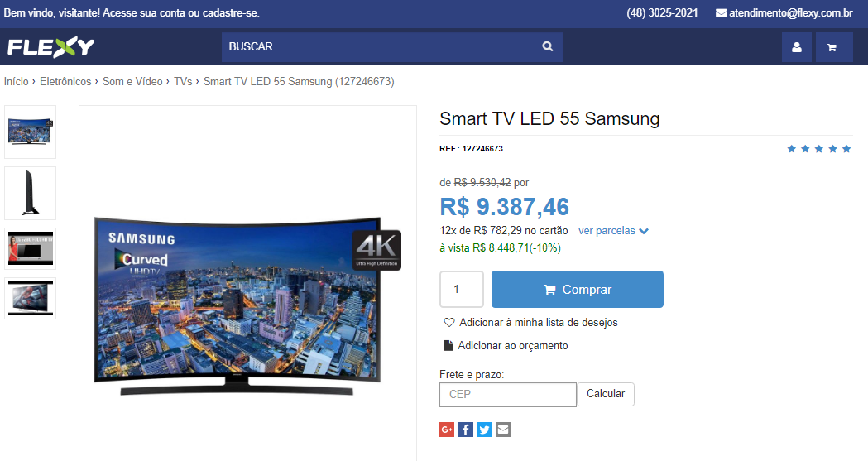
Task: Click the five-star product rating
Action: (818, 149)
